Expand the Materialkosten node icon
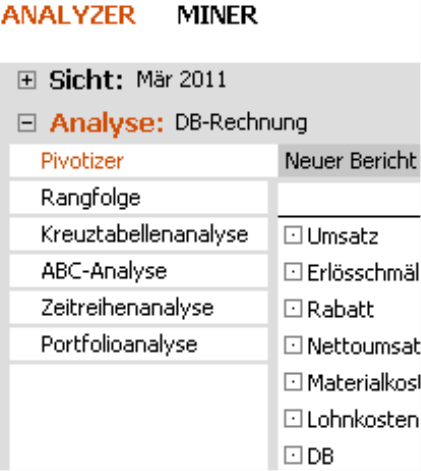The width and height of the screenshot is (421, 471). click(293, 382)
